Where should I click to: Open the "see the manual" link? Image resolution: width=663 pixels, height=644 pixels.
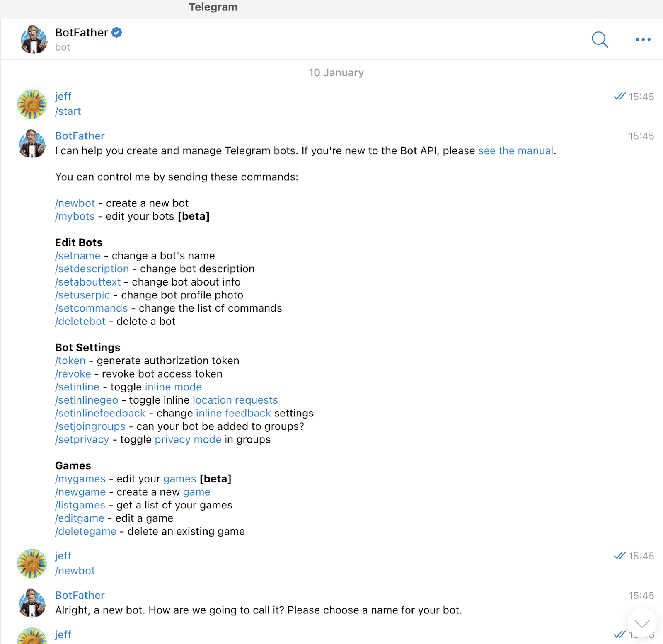(x=516, y=151)
